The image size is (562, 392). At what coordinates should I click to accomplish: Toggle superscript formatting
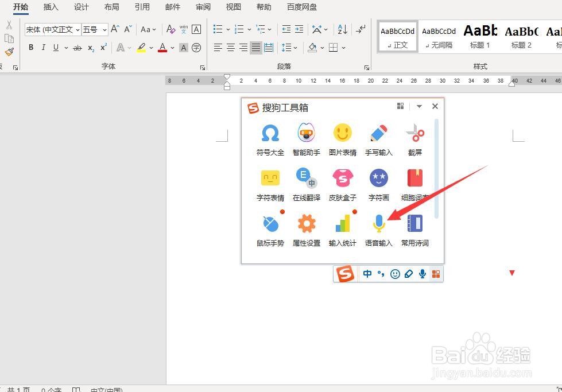point(103,47)
